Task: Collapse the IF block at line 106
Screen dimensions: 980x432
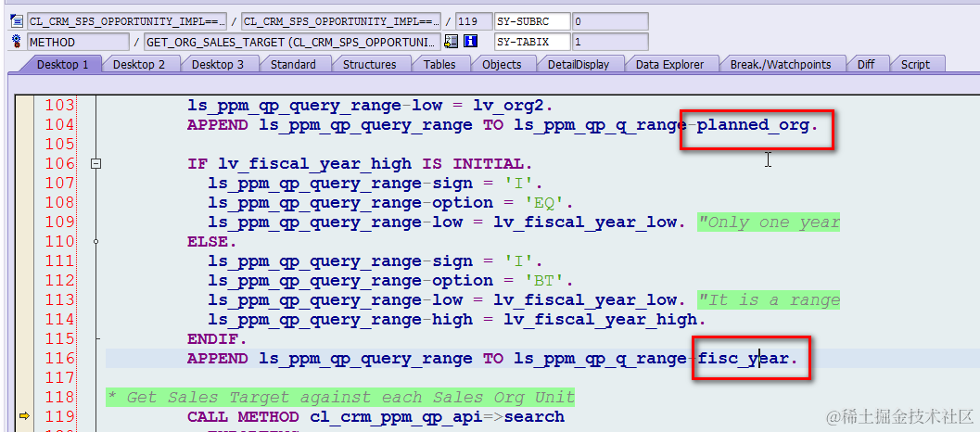Action: (95, 164)
